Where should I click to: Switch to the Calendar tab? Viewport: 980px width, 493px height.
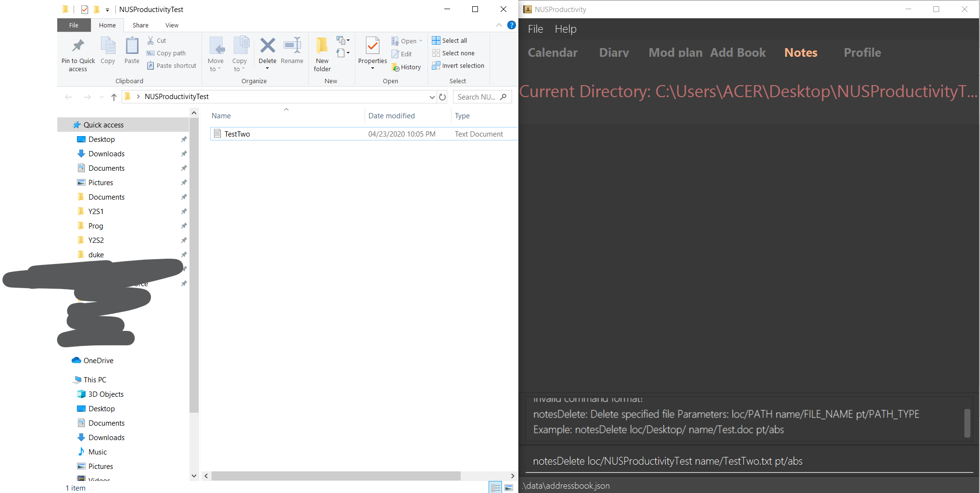click(x=553, y=52)
